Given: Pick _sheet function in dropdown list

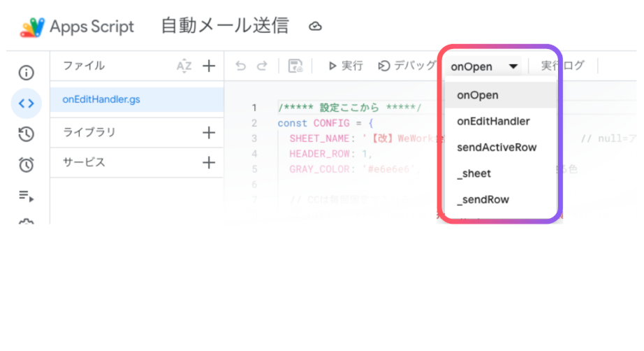Looking at the screenshot, I should pos(474,173).
